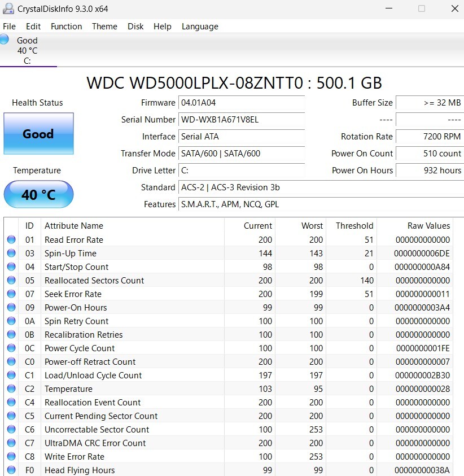464x476 pixels.
Task: Click status orb for Temperature attribute row
Action: [11, 389]
